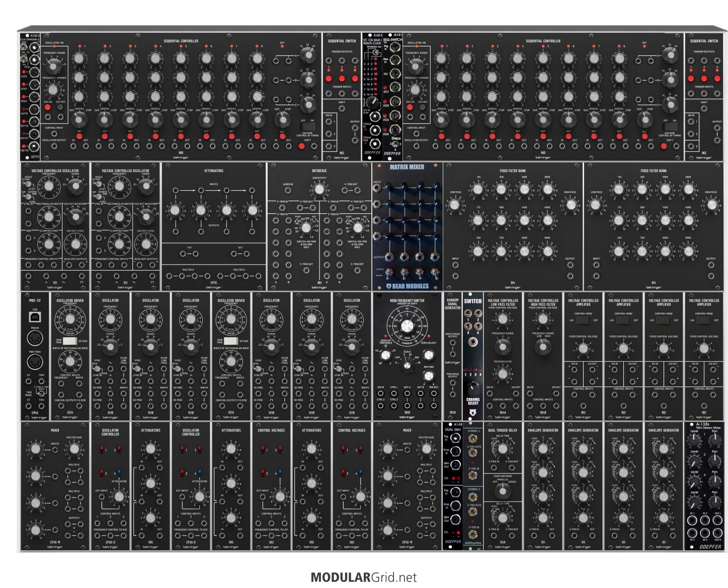
Task: Click the "A-138s Mini Stereo Mixer" label
Action: pos(708,426)
